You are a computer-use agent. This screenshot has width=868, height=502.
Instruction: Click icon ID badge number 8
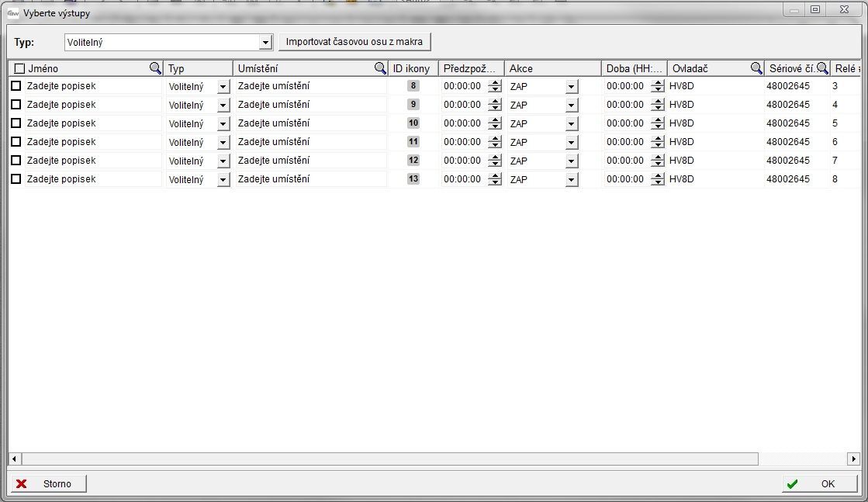(413, 86)
